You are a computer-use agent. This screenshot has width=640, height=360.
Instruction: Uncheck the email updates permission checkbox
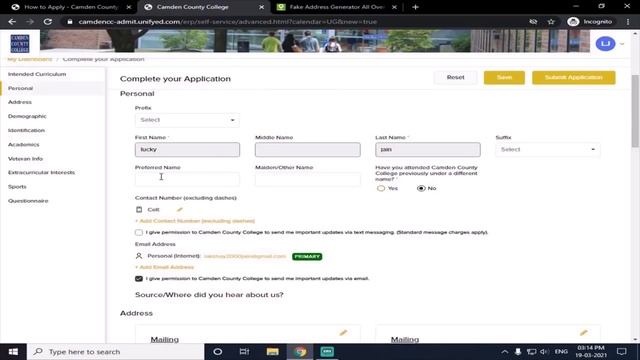[139, 278]
